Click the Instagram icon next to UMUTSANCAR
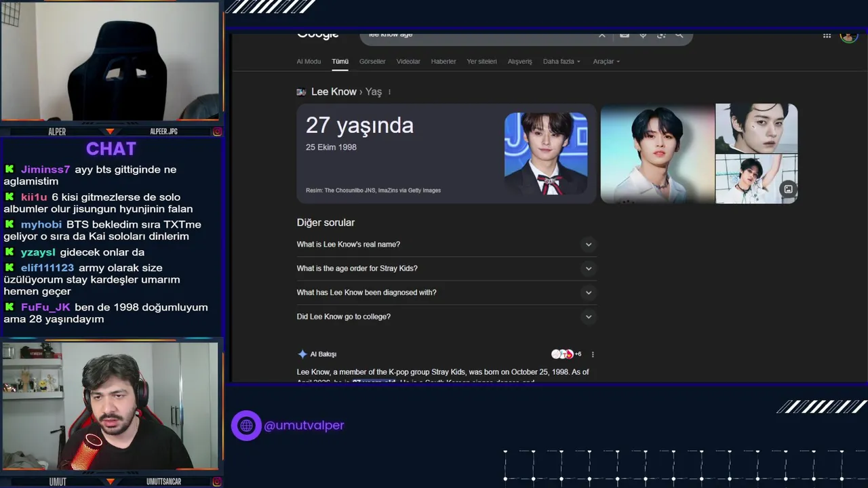The height and width of the screenshot is (488, 868). 217,481
